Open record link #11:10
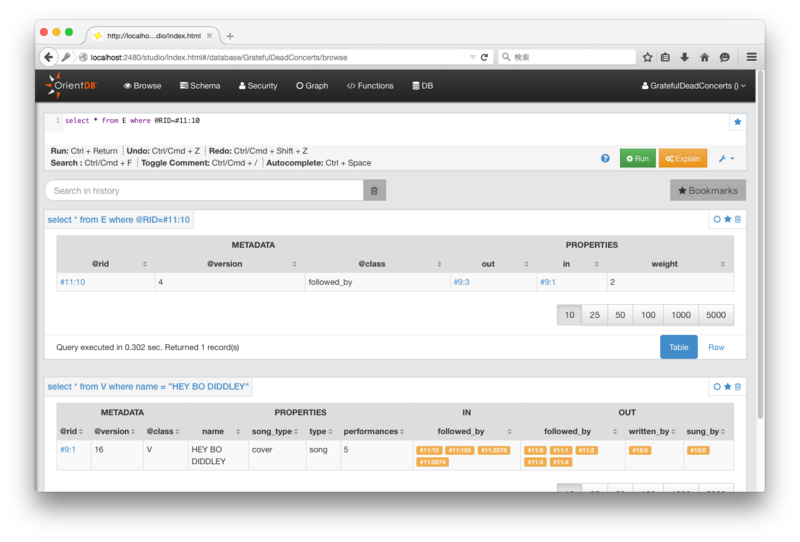 (72, 282)
